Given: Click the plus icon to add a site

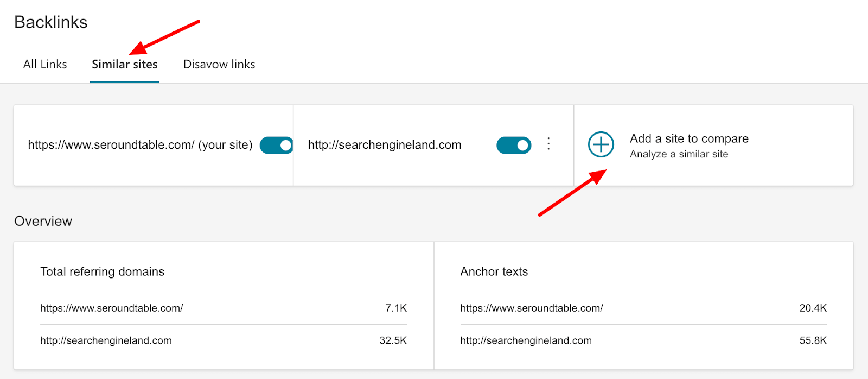Looking at the screenshot, I should point(601,145).
